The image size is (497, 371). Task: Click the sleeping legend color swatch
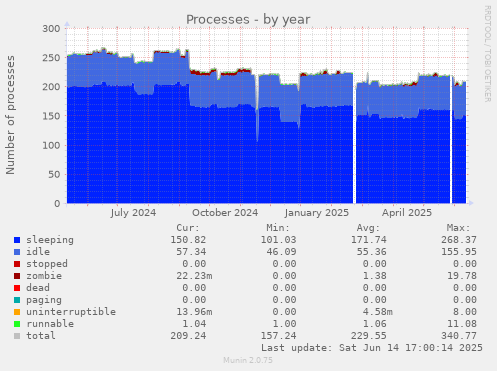point(17,240)
